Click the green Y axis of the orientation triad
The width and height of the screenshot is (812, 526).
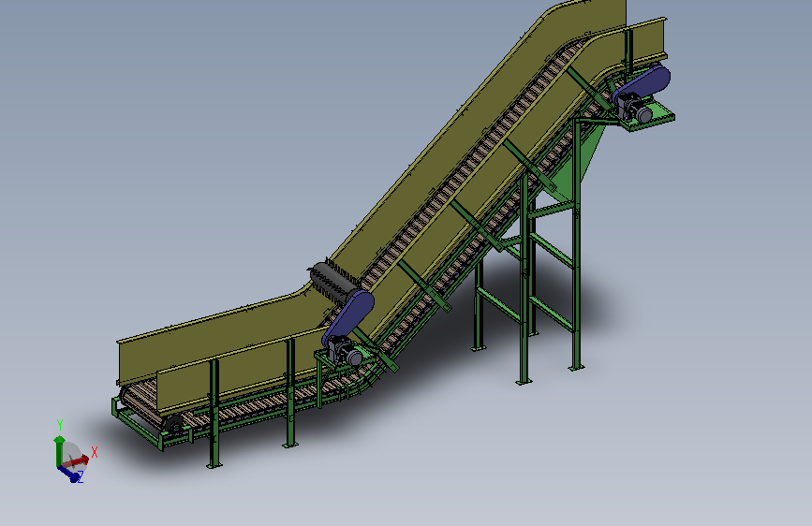click(x=59, y=451)
